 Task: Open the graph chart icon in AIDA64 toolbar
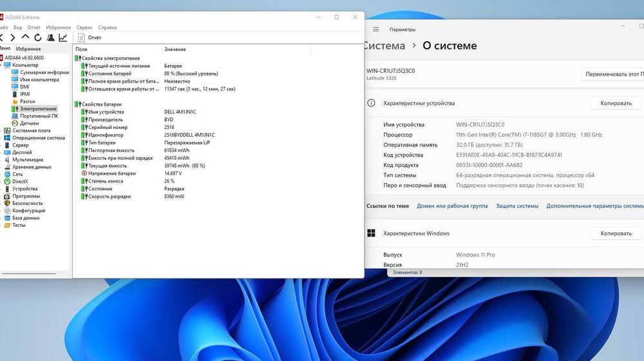click(63, 37)
